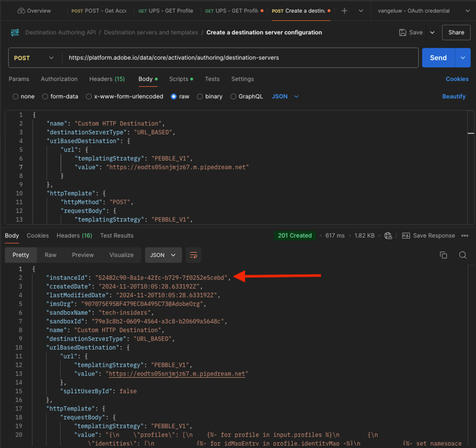Copy the response with the copy icon
Image resolution: width=476 pixels, height=448 pixels.
click(x=443, y=255)
